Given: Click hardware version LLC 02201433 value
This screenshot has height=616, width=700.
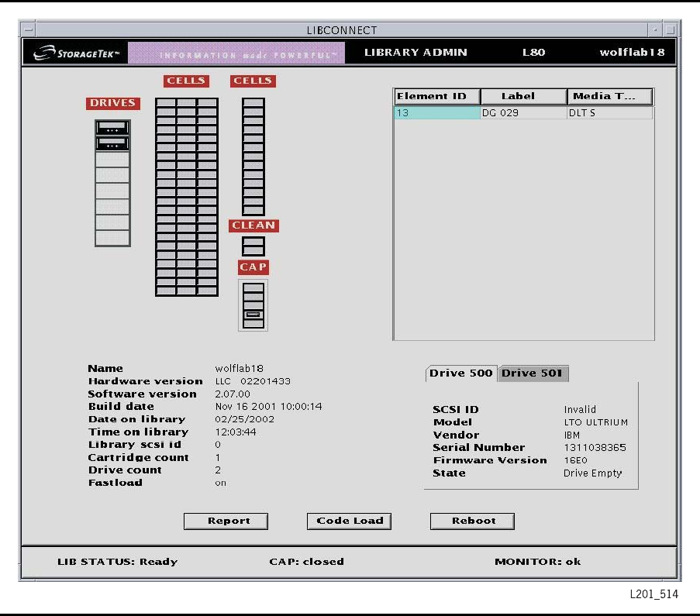Looking at the screenshot, I should (253, 381).
